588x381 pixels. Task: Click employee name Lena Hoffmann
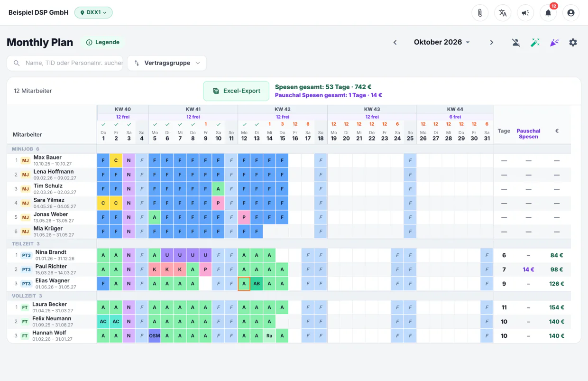click(x=54, y=172)
